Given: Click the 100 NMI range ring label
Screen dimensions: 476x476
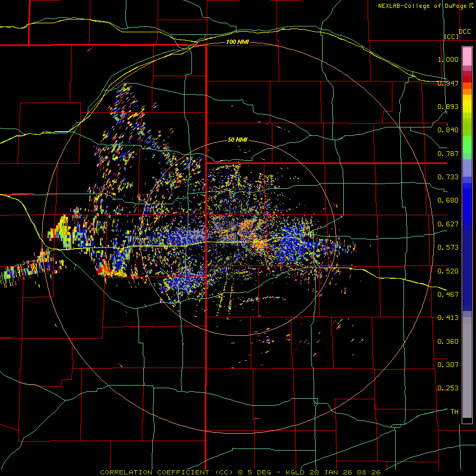Looking at the screenshot, I should click(x=237, y=42).
